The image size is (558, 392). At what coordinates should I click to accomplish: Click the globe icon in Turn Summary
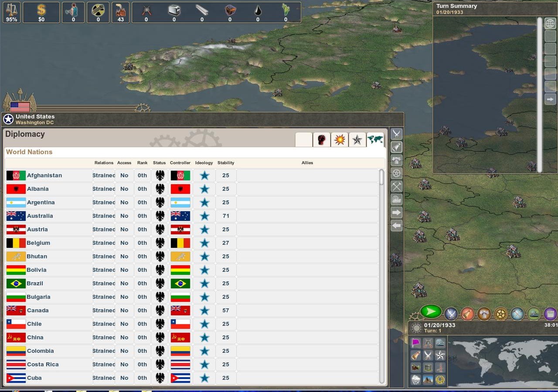pos(550,24)
